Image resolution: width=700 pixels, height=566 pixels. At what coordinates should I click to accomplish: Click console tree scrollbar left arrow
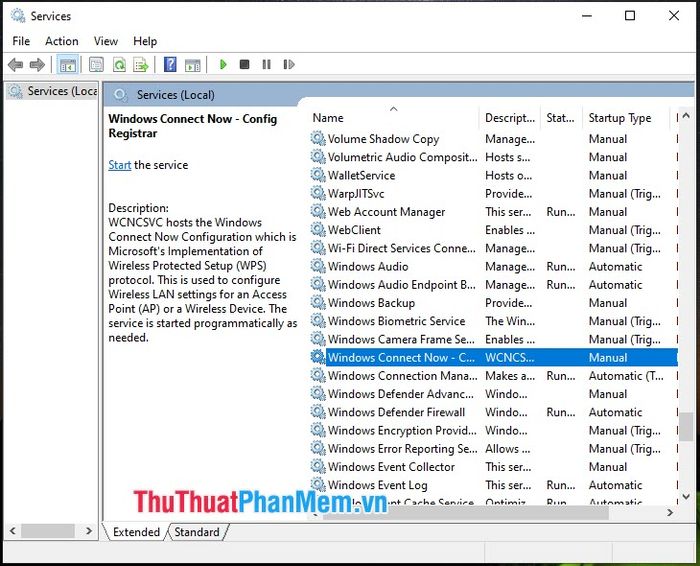pyautogui.click(x=12, y=531)
